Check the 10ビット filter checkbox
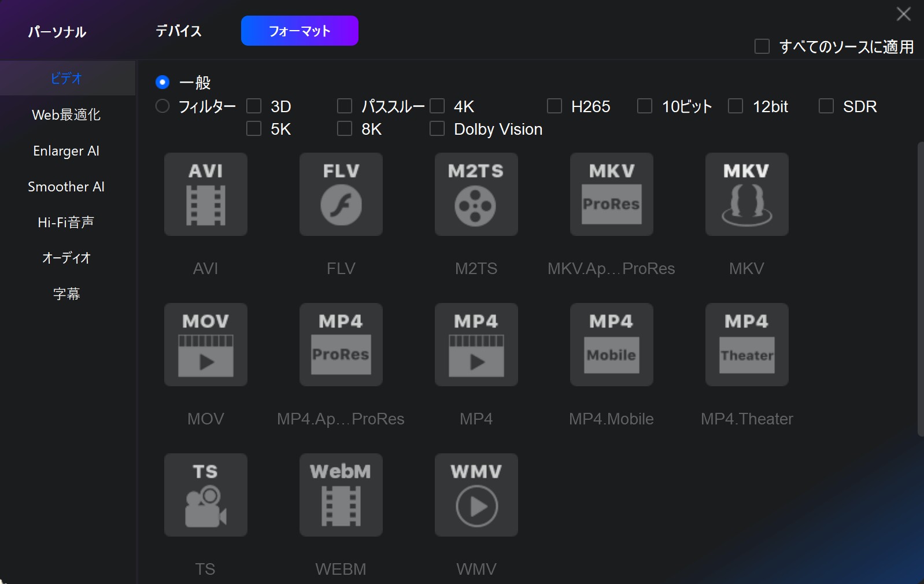Screen dimensions: 924x584 pyautogui.click(x=645, y=106)
